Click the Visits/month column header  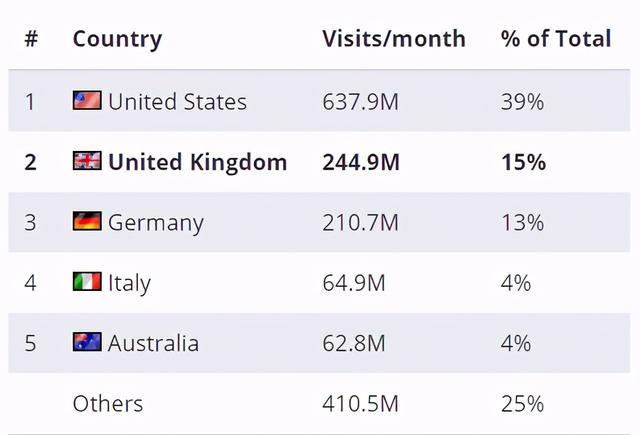point(393,39)
